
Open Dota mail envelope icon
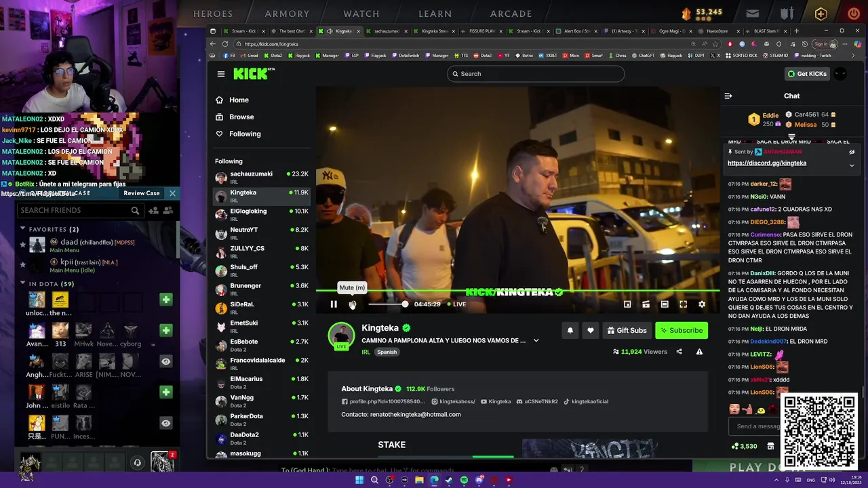[x=753, y=14]
